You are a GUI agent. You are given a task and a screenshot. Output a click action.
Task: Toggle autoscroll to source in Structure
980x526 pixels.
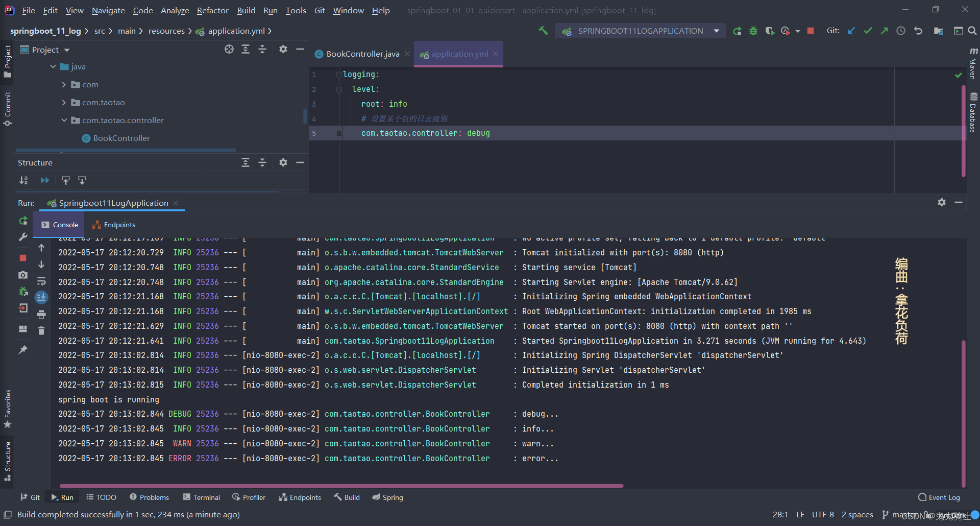pos(65,180)
